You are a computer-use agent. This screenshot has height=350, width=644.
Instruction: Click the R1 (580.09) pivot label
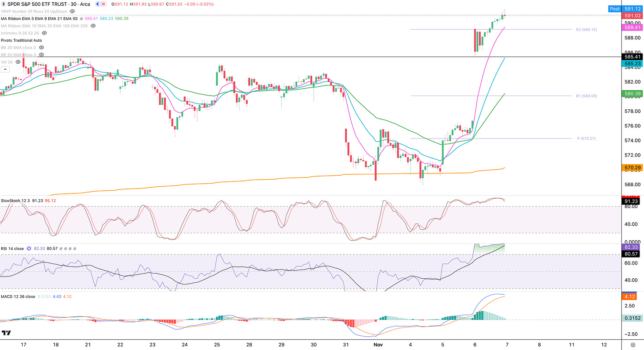pos(586,96)
